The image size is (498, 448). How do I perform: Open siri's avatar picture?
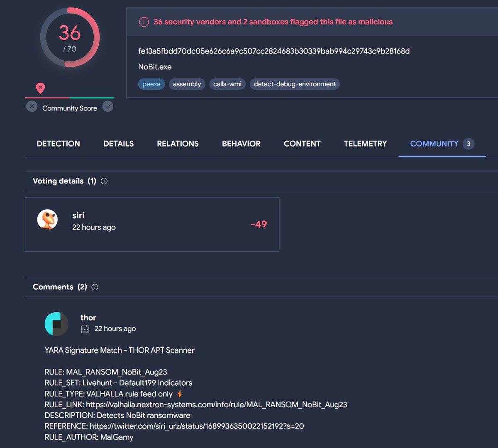[x=47, y=220]
